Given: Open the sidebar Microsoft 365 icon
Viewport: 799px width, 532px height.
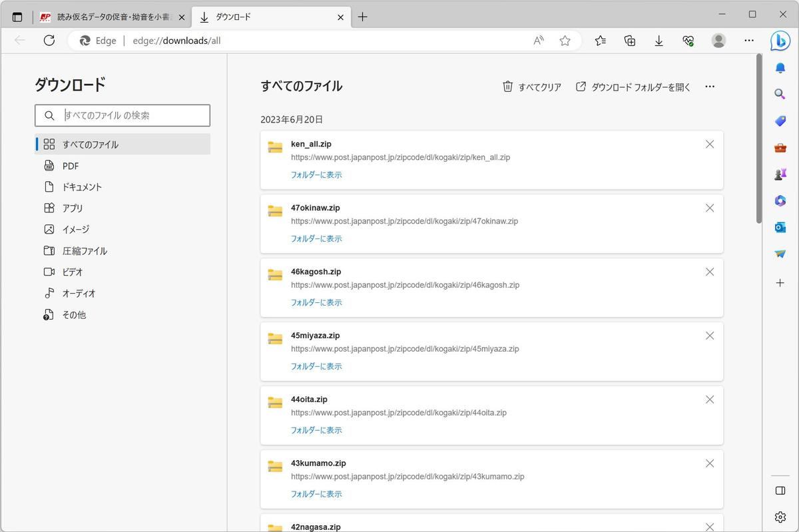Looking at the screenshot, I should click(x=780, y=200).
